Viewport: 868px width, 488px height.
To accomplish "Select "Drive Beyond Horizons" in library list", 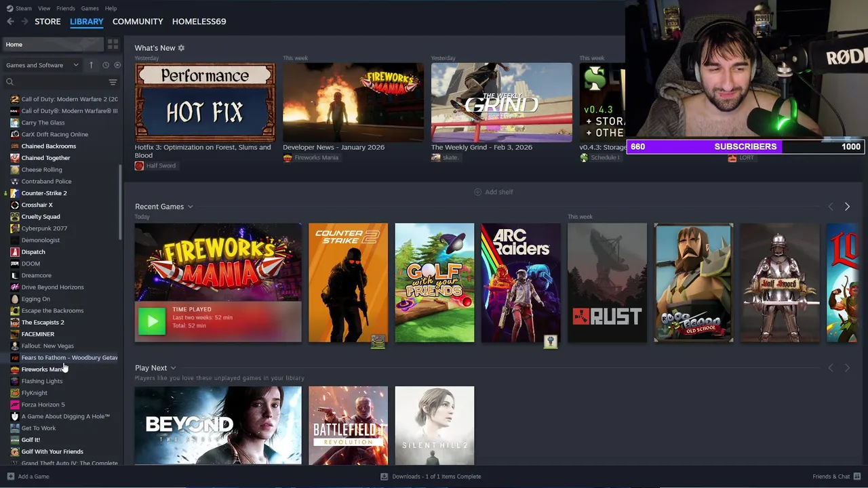I will click(52, 287).
